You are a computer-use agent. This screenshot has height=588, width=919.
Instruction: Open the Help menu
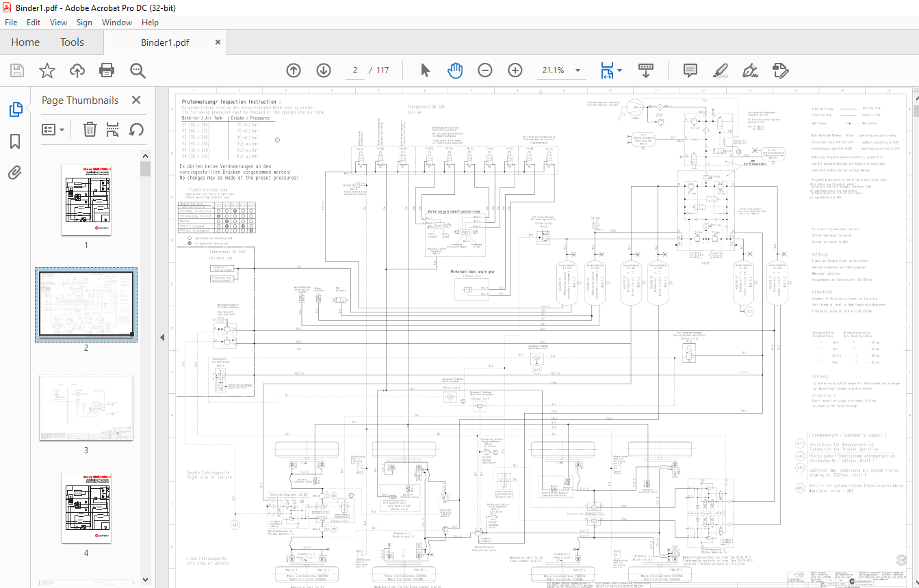pyautogui.click(x=151, y=23)
